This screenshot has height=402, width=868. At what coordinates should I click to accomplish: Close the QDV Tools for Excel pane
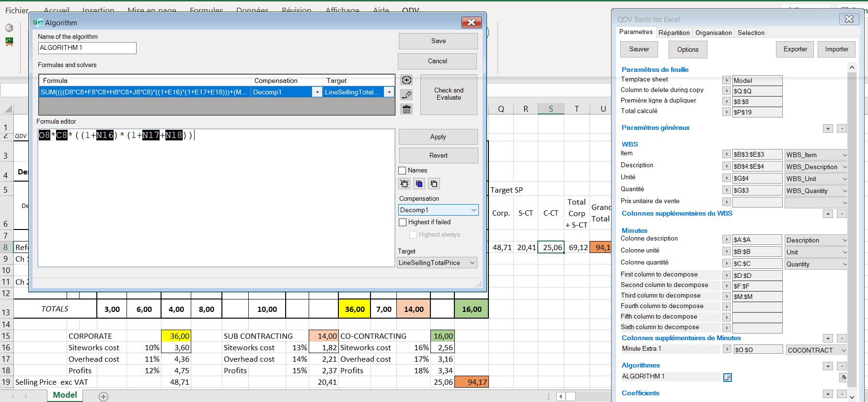(x=849, y=19)
